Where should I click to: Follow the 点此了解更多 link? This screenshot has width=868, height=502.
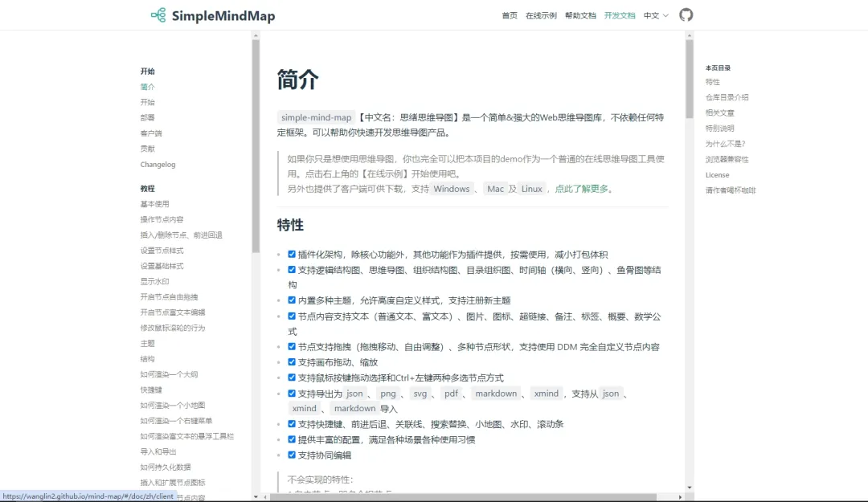581,189
